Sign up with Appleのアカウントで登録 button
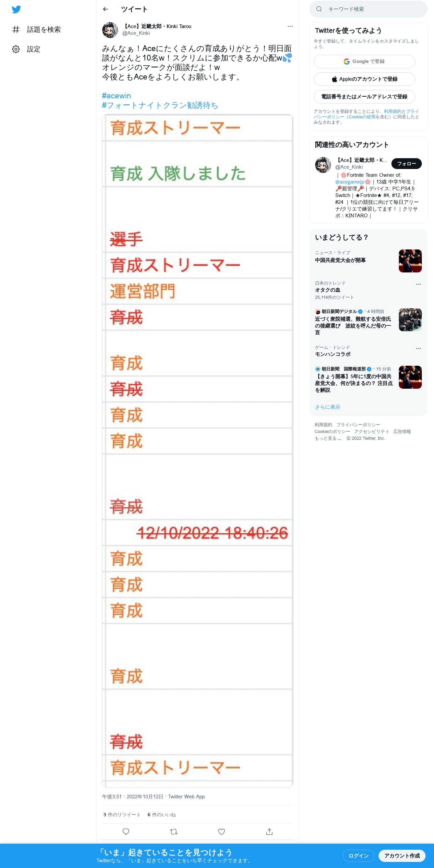Image resolution: width=434 pixels, height=868 pixels. (x=364, y=79)
